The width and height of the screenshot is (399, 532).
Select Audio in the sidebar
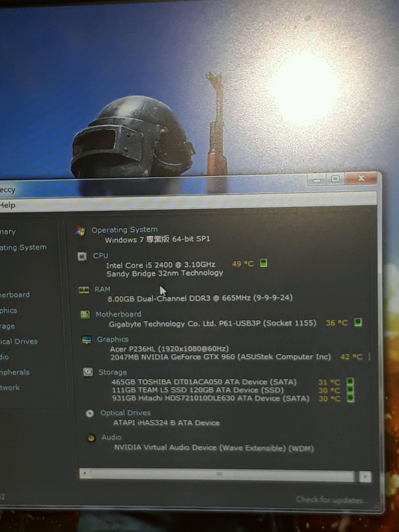click(x=4, y=356)
